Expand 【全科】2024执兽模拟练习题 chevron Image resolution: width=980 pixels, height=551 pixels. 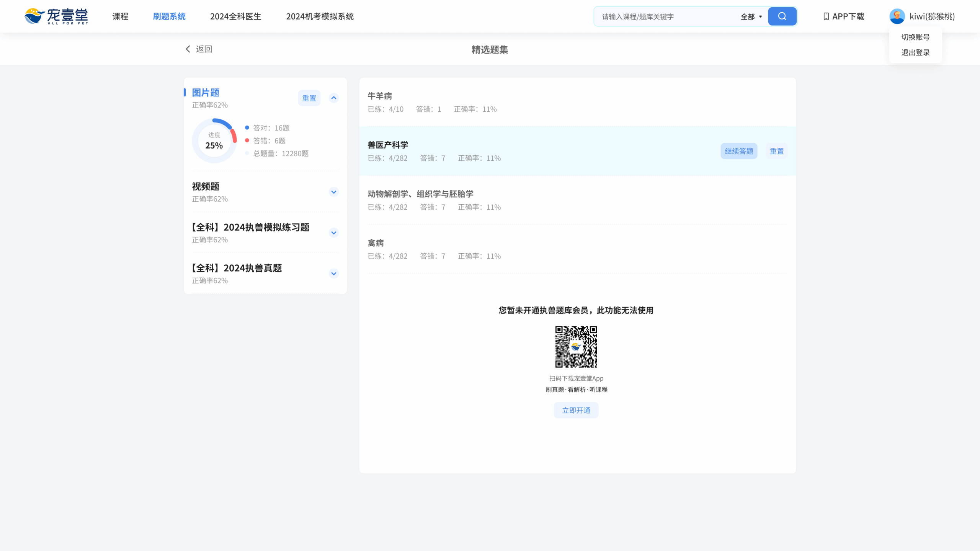click(334, 233)
